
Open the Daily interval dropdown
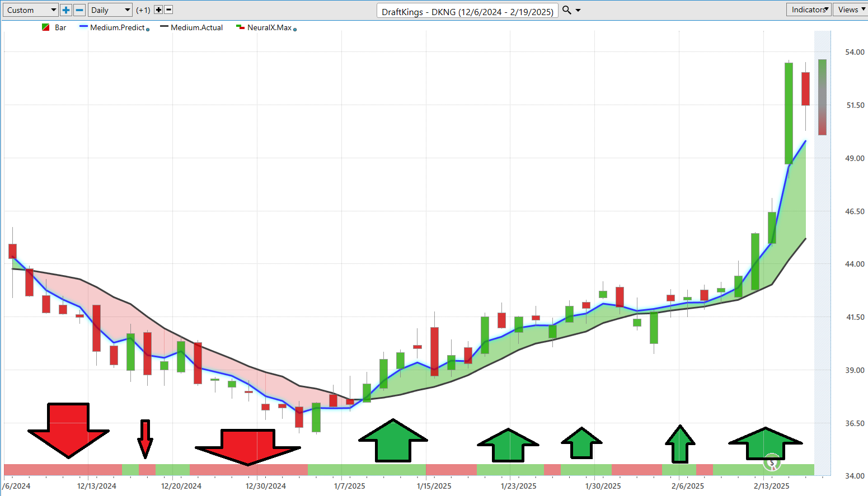110,10
